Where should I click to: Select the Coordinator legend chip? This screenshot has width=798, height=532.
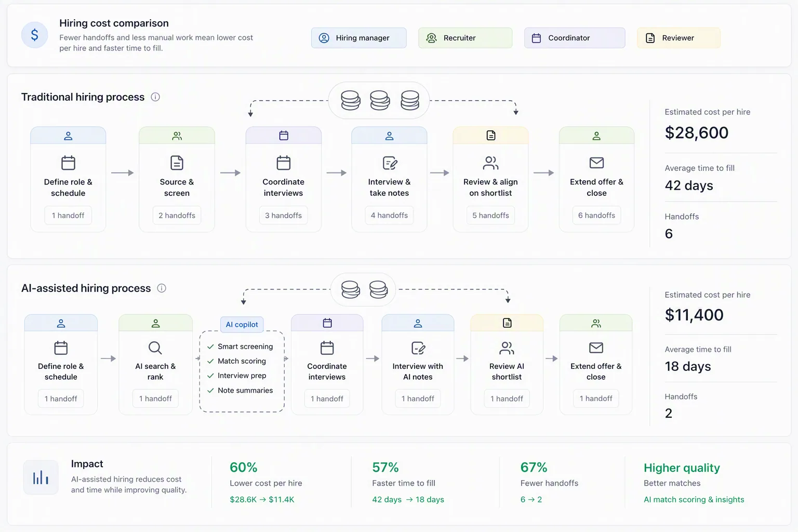tap(574, 38)
